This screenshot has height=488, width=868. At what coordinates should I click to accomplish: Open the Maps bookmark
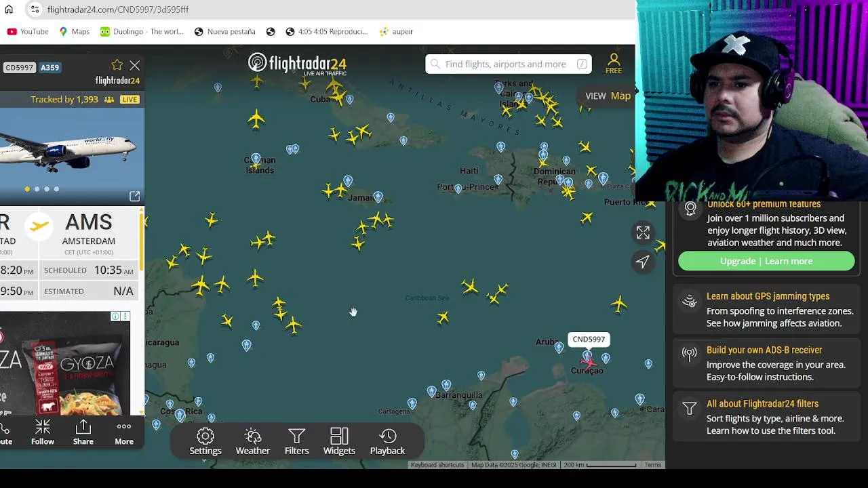[74, 31]
